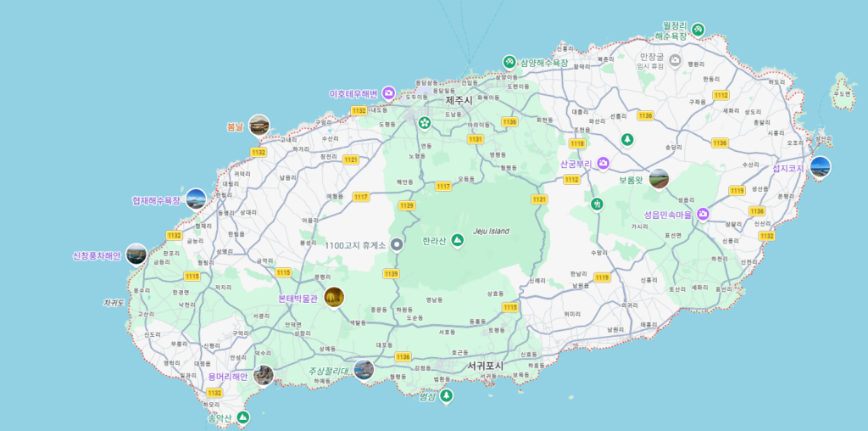Open the 섭지코지 photo thumbnail
Viewport: 868px width, 431px height.
click(x=820, y=167)
